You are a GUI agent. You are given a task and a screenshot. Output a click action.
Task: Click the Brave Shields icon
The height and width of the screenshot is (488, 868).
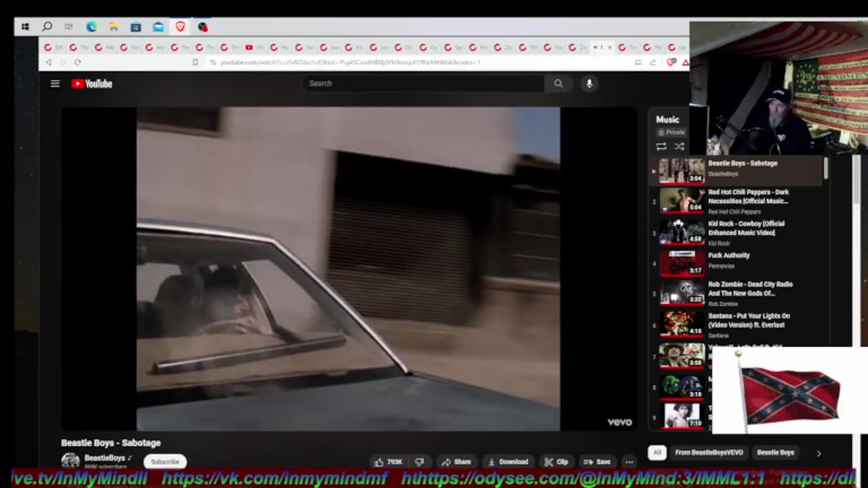tap(671, 62)
